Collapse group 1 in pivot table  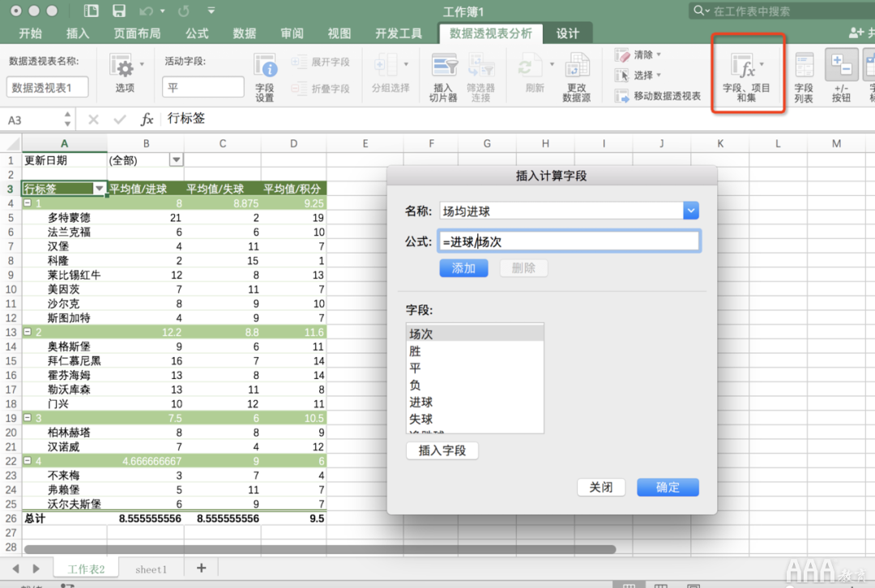27,203
